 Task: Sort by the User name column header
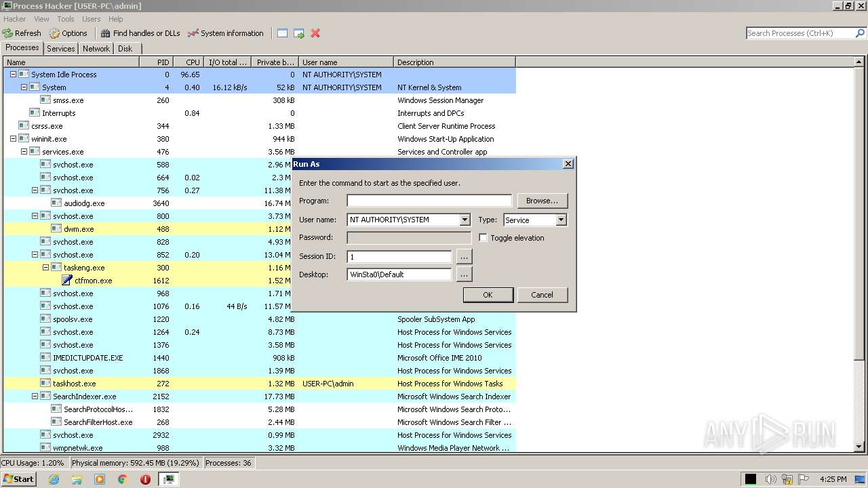pos(346,62)
